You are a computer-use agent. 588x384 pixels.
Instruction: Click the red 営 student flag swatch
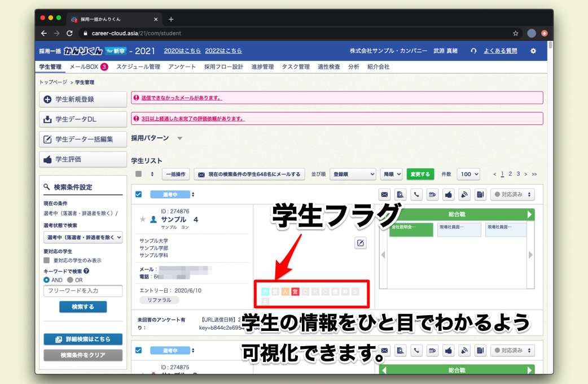point(295,292)
